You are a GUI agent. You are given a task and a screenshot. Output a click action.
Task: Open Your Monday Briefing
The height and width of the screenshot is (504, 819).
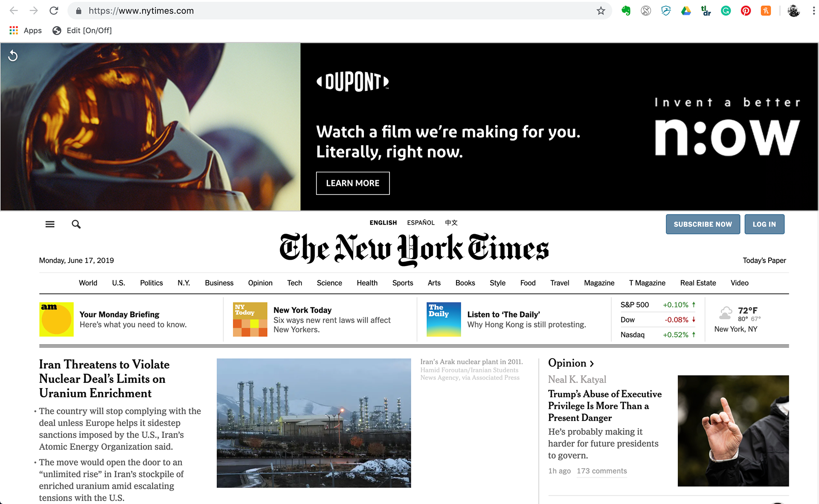tap(119, 314)
